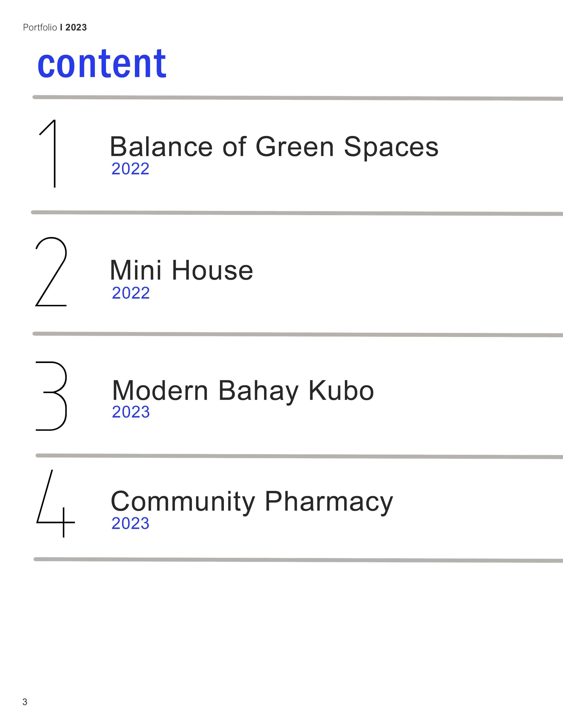
Task: Open the 'Modern Bahay Kubo' entry
Action: click(243, 391)
